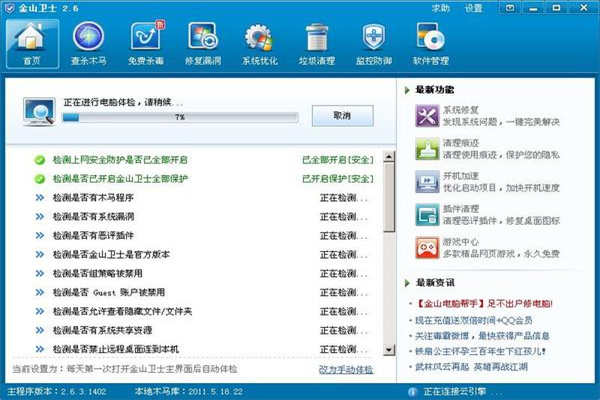Open the 垃圾清理 trash cleanup icon
Image resolution: width=600 pixels, height=400 pixels.
click(x=317, y=38)
